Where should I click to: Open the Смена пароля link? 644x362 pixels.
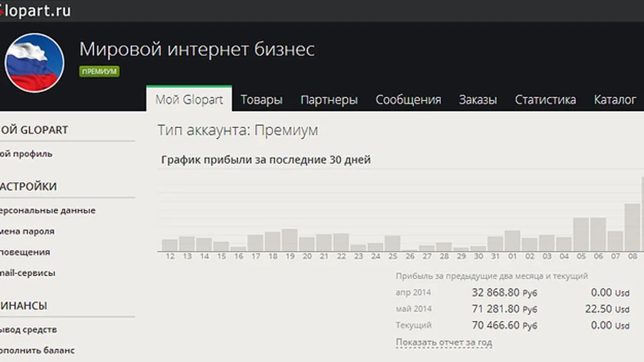(x=27, y=232)
